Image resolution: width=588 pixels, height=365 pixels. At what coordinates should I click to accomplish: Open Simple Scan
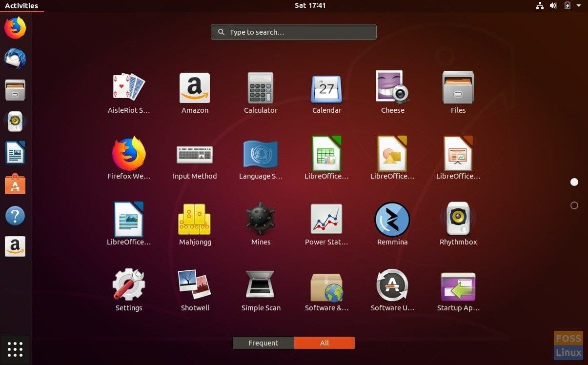[261, 284]
